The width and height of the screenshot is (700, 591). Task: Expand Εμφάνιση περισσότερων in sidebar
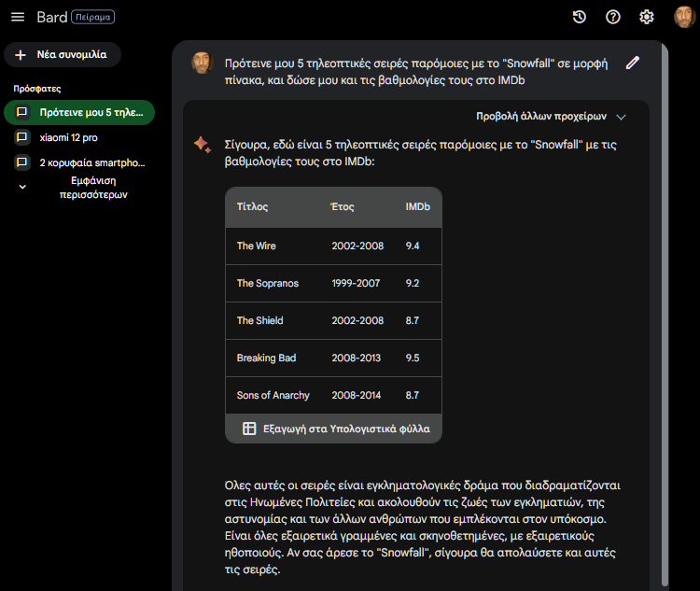pos(72,188)
